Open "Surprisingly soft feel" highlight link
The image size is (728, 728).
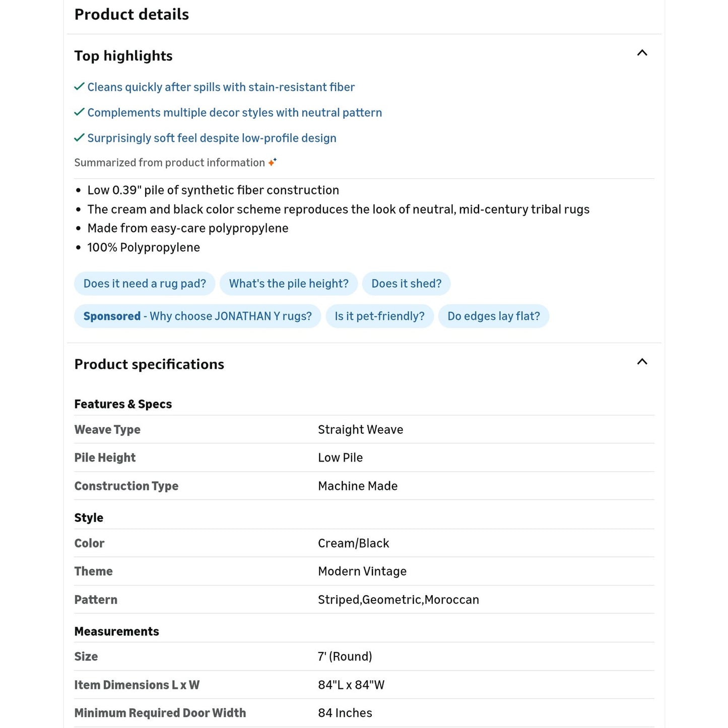(212, 138)
